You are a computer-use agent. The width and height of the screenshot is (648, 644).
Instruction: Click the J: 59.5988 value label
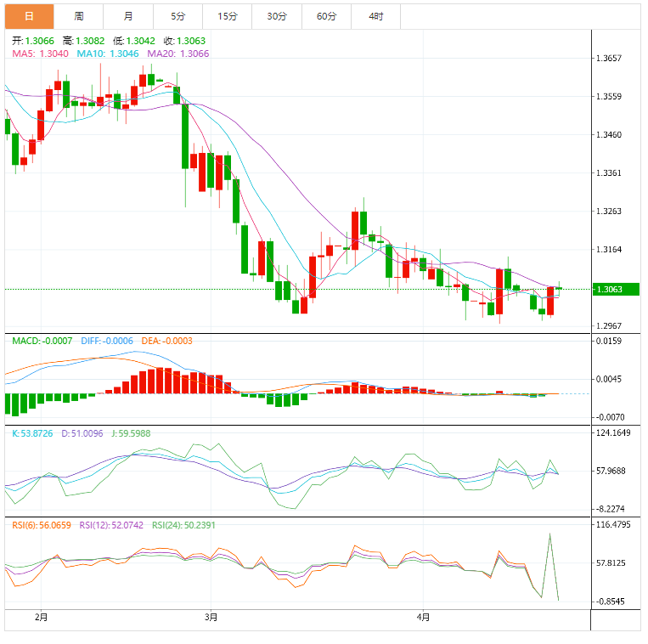point(131,433)
